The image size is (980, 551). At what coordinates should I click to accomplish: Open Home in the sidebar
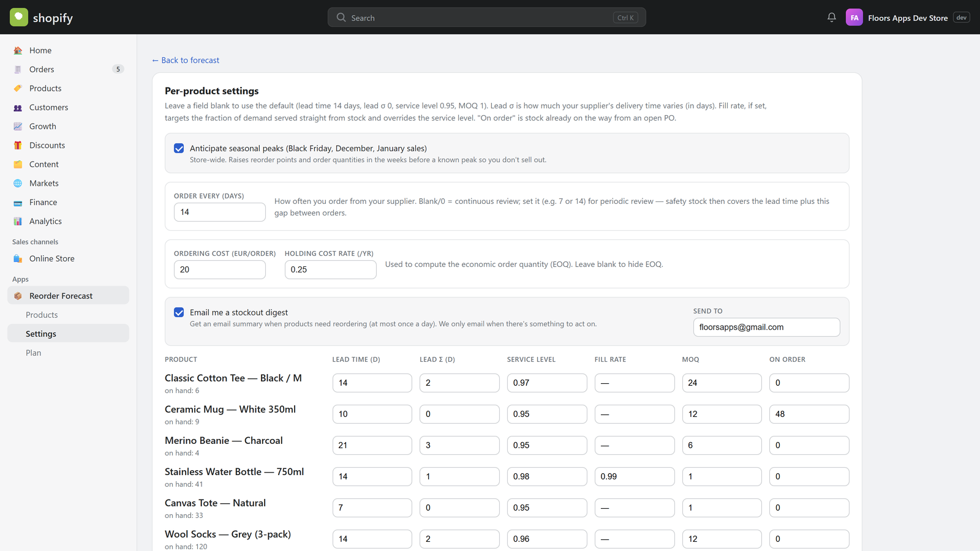pos(68,50)
